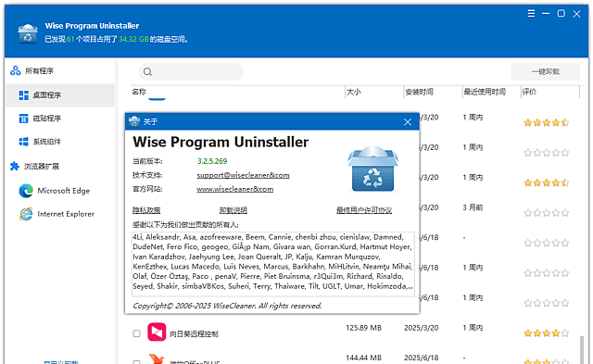Click the puzzle icon for 浏览器扩展
The height and width of the screenshot is (364, 593).
point(15,166)
